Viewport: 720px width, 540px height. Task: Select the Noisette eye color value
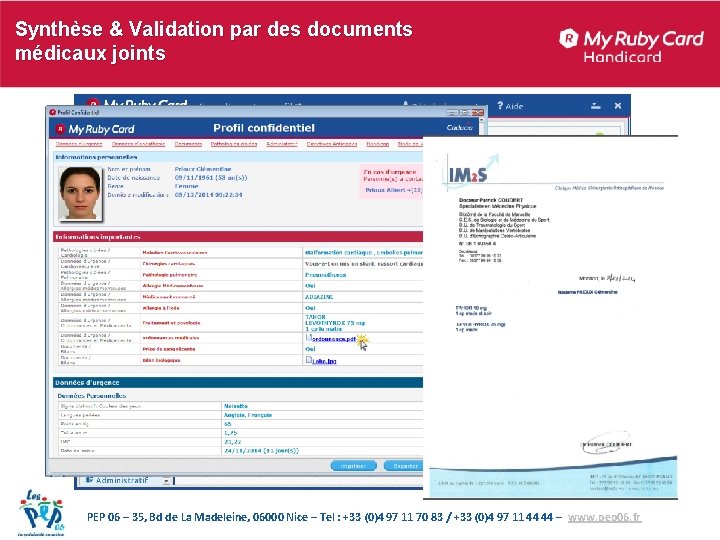click(236, 406)
